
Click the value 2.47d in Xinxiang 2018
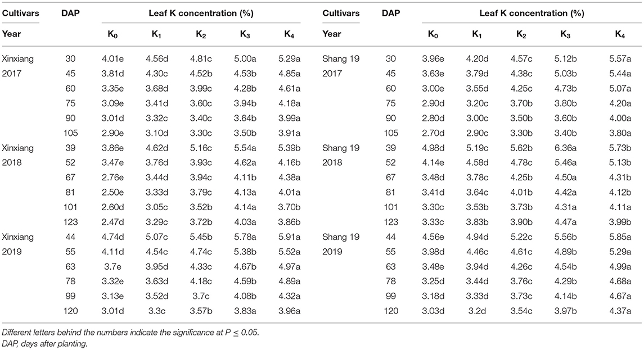click(x=112, y=222)
